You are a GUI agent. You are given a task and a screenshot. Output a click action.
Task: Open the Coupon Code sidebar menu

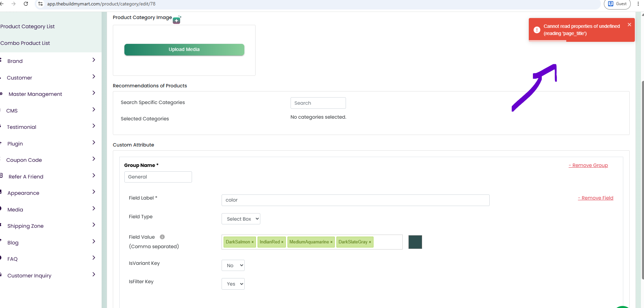24,160
